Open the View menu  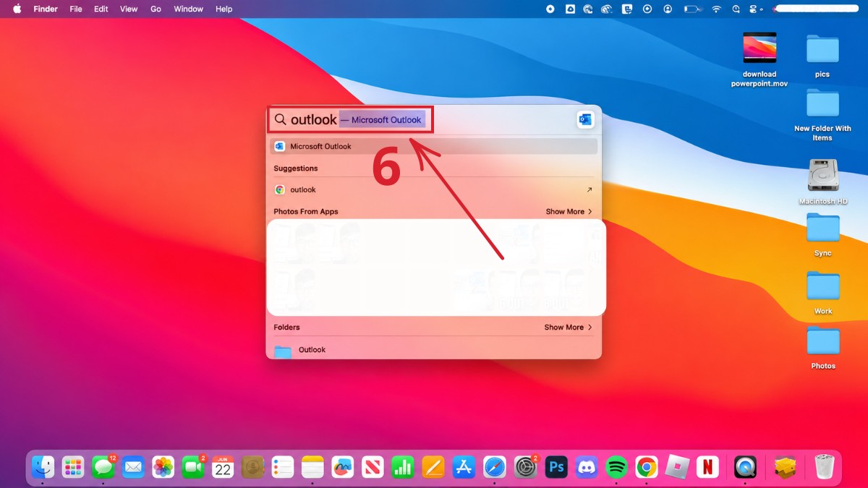click(x=129, y=9)
